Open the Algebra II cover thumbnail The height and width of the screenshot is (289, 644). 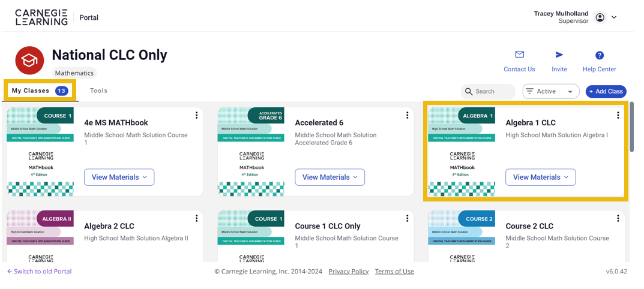click(x=40, y=236)
